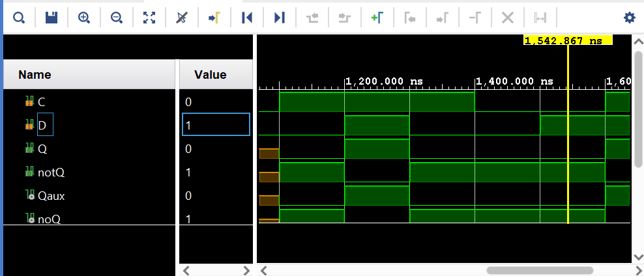
Task: Click value 1 of notQ signal
Action: coord(188,172)
